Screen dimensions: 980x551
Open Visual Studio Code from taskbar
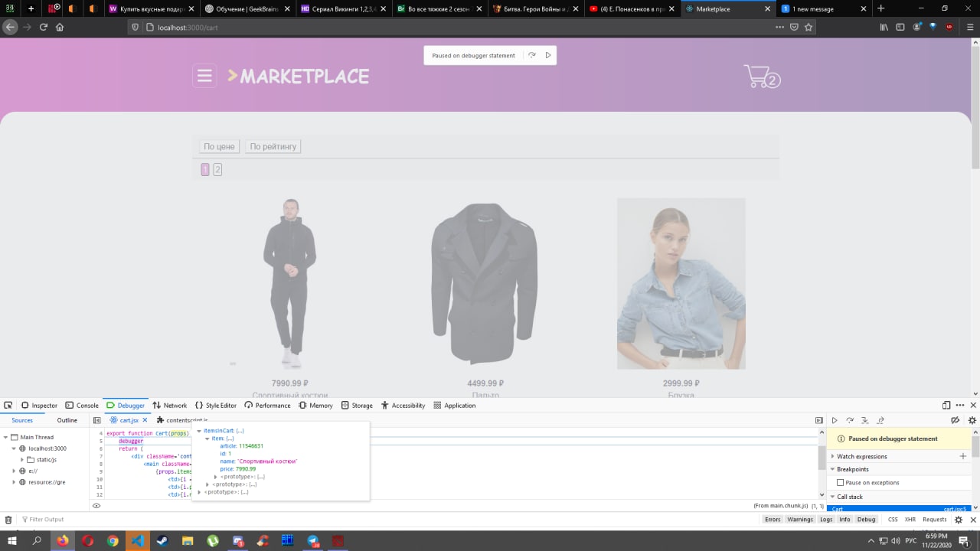138,540
